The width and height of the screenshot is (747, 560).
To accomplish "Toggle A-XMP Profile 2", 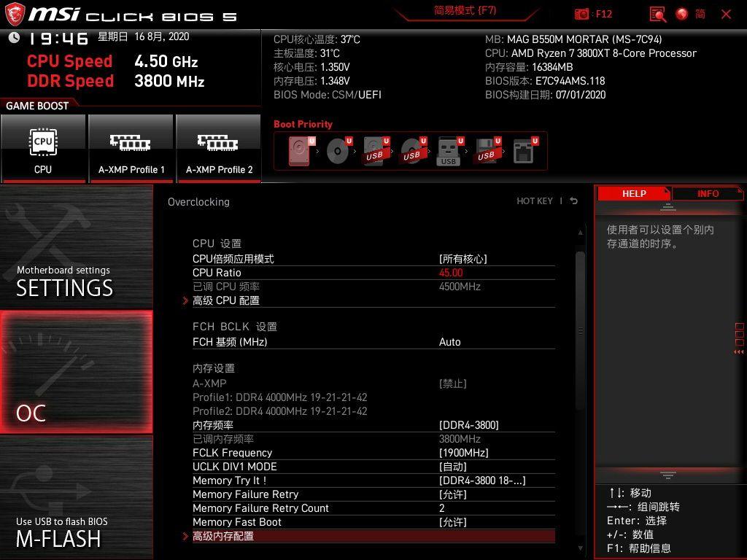I will [219, 148].
